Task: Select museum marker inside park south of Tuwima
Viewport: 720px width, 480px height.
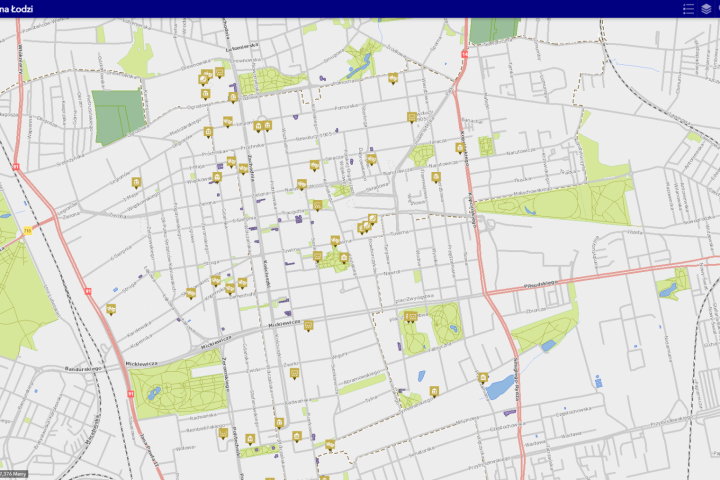Action: (344, 259)
